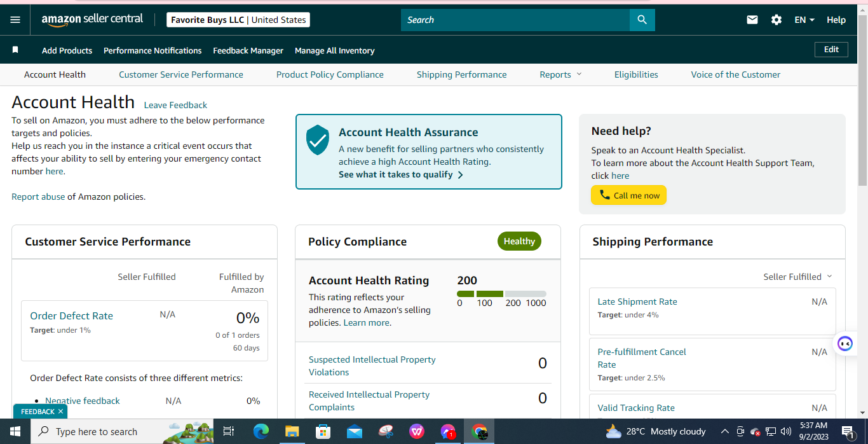Click the Account Health Assurance shield icon

coord(317,140)
